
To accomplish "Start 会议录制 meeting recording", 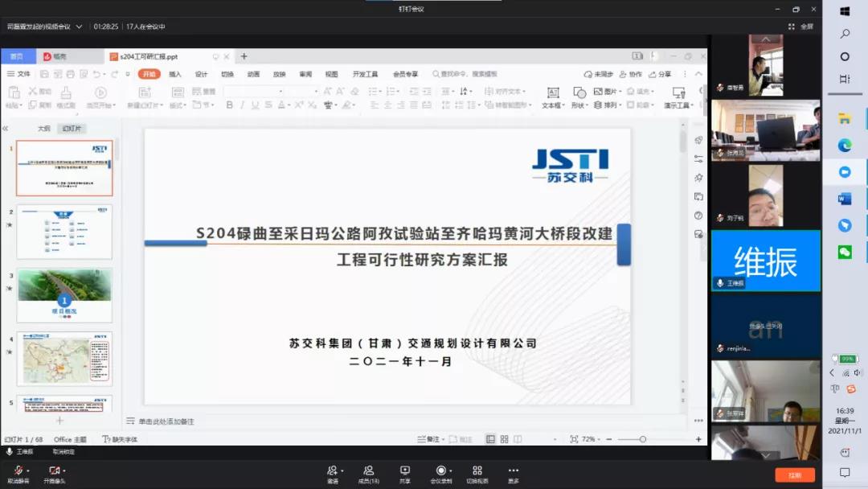I will [440, 471].
